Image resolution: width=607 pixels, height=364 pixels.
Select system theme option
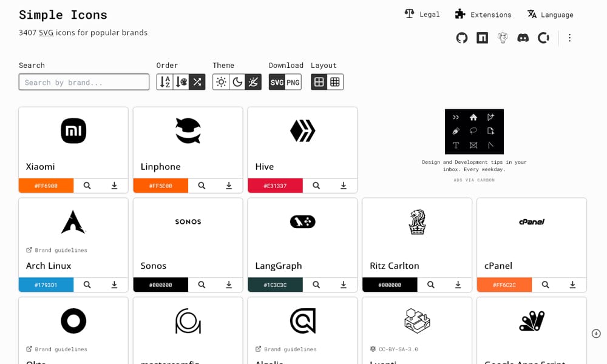click(253, 82)
